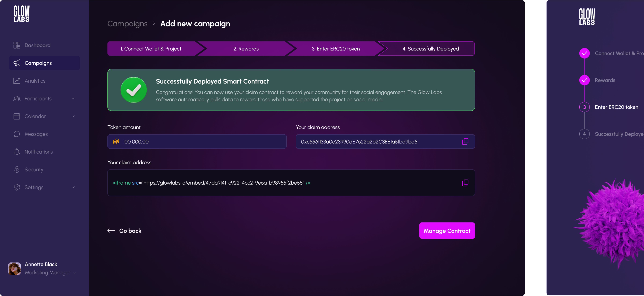This screenshot has width=644, height=296.
Task: Click the Messages chat bubble icon
Action: coord(17,134)
